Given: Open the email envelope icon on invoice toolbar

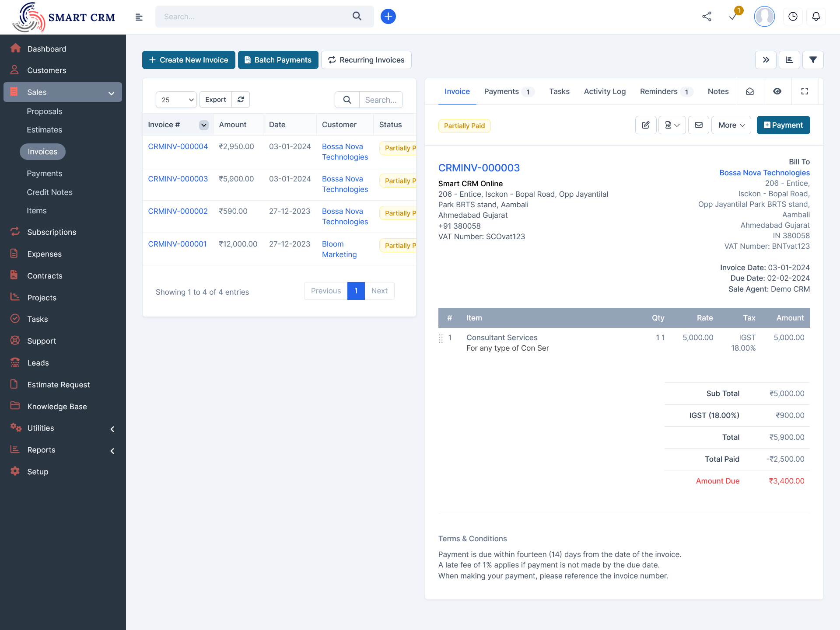Looking at the screenshot, I should point(699,125).
